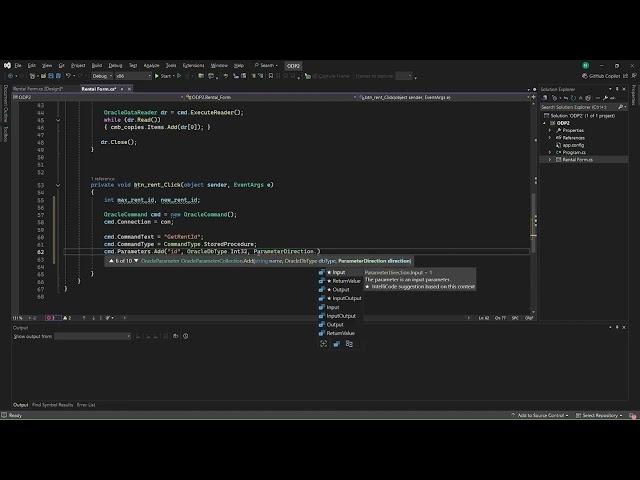Close the Rental Form.cs editor tab

[129, 89]
